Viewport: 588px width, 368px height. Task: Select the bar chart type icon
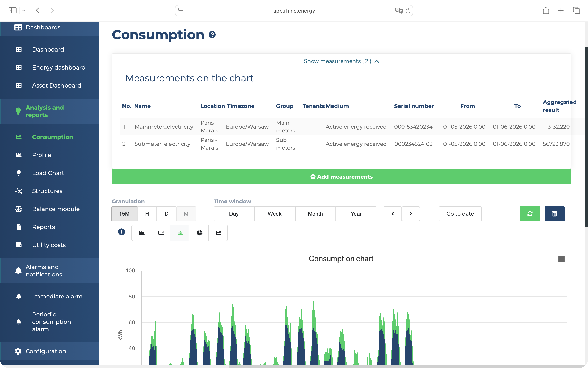(161, 233)
